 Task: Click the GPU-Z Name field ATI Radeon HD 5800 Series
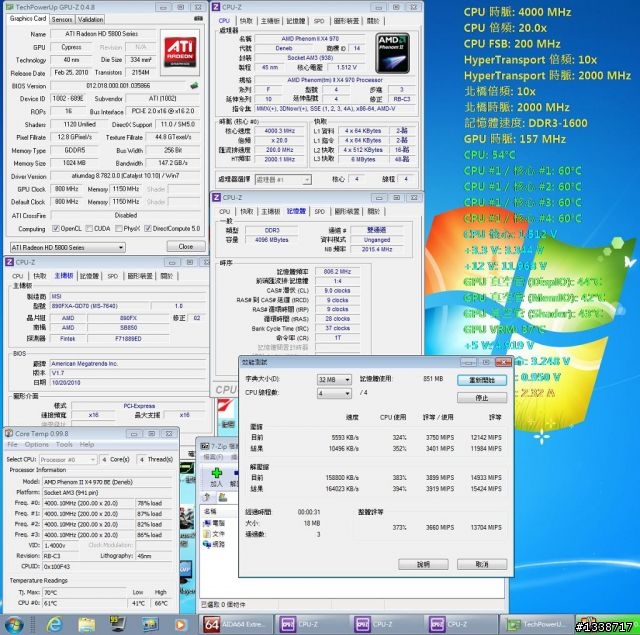[x=102, y=34]
